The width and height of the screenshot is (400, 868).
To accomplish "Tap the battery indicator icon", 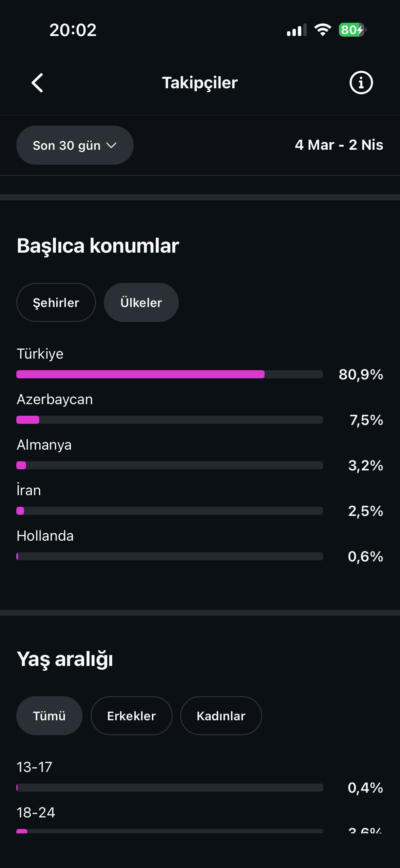I will pyautogui.click(x=353, y=30).
